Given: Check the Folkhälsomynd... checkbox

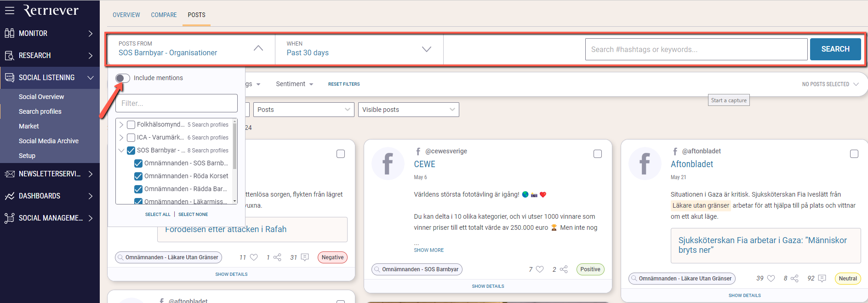Looking at the screenshot, I should (x=131, y=124).
